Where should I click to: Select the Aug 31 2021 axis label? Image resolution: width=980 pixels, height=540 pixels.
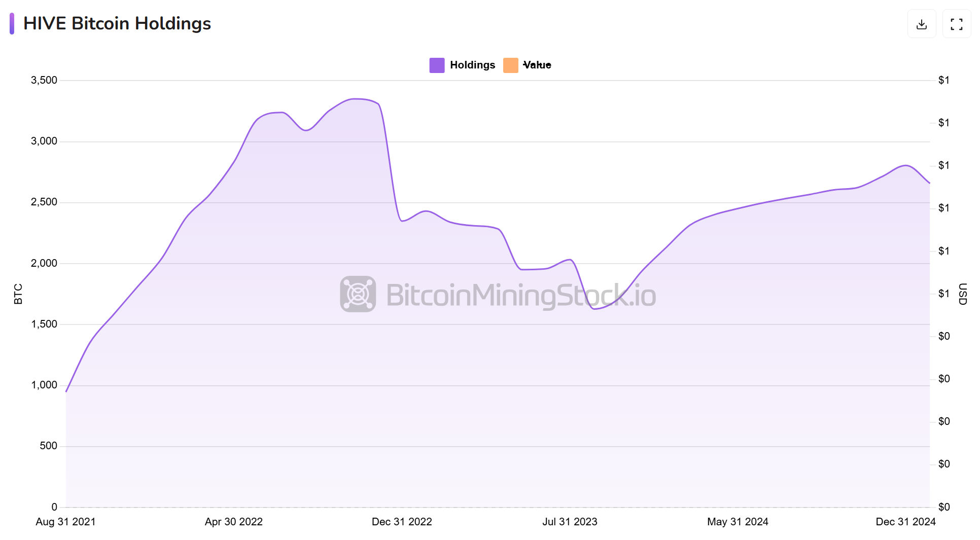click(x=66, y=522)
